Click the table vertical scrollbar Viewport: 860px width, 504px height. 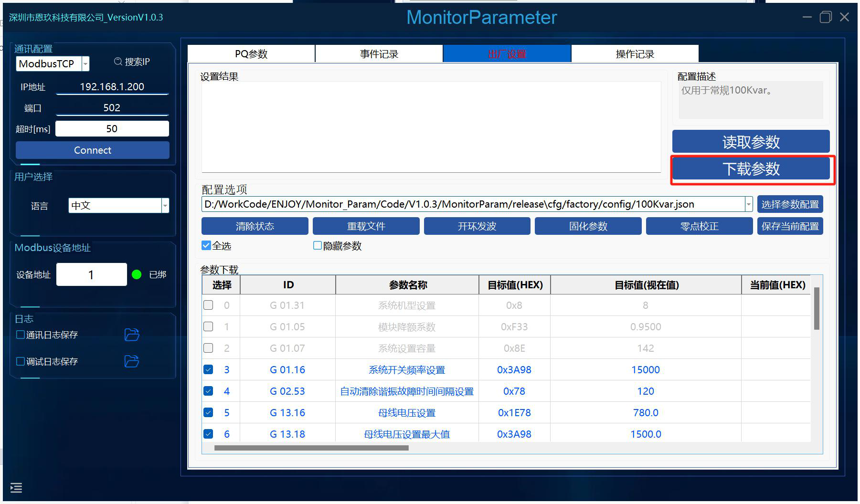click(817, 308)
